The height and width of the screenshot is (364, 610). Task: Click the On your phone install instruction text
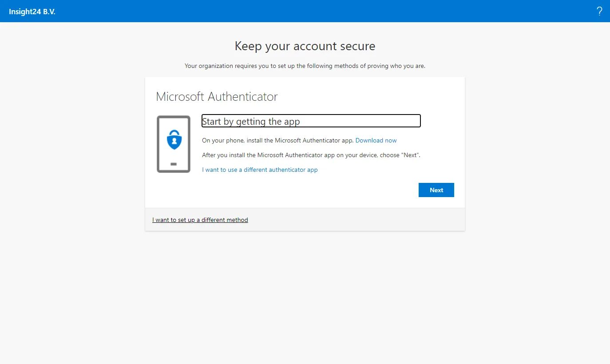point(278,140)
